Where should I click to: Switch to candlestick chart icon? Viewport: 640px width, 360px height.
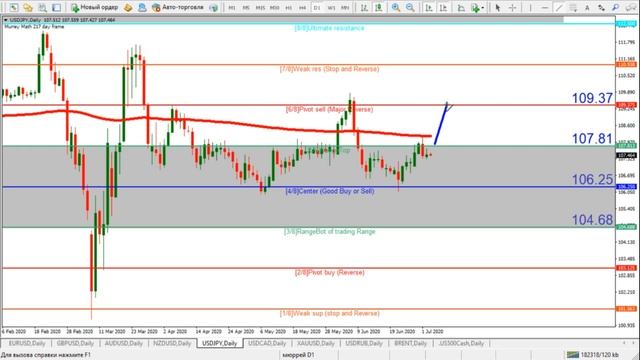click(x=378, y=7)
